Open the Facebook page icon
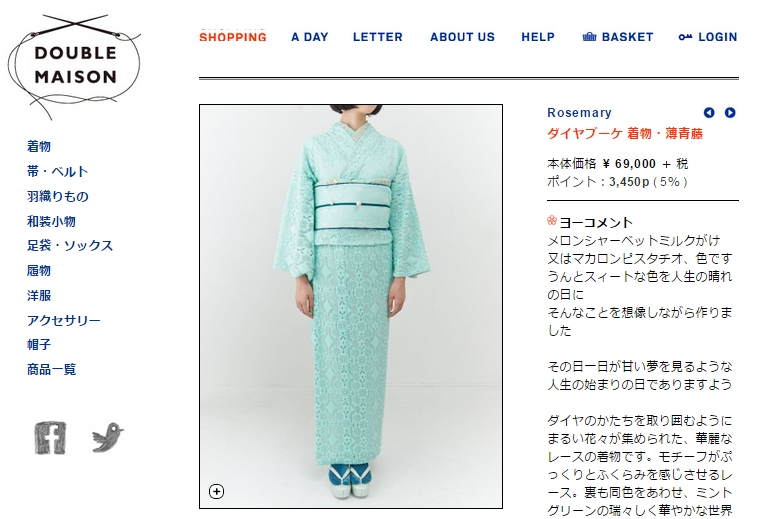759x519 pixels. (50, 438)
